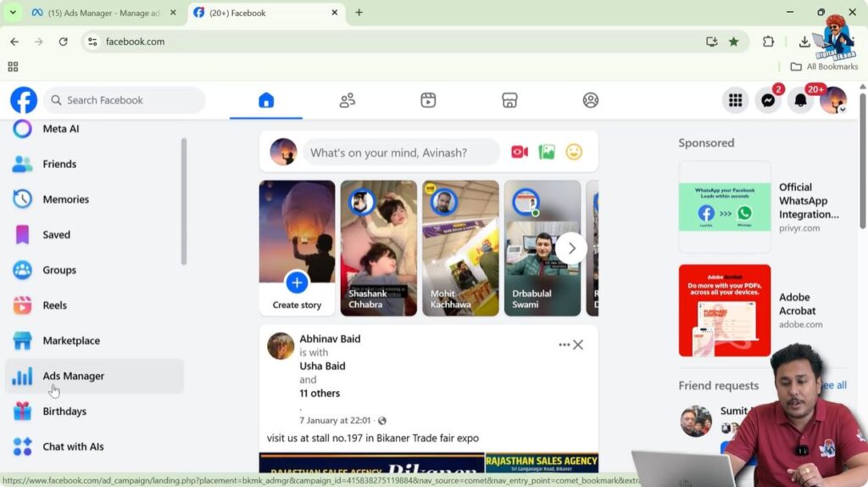Open Memories in the left sidebar

(x=94, y=199)
